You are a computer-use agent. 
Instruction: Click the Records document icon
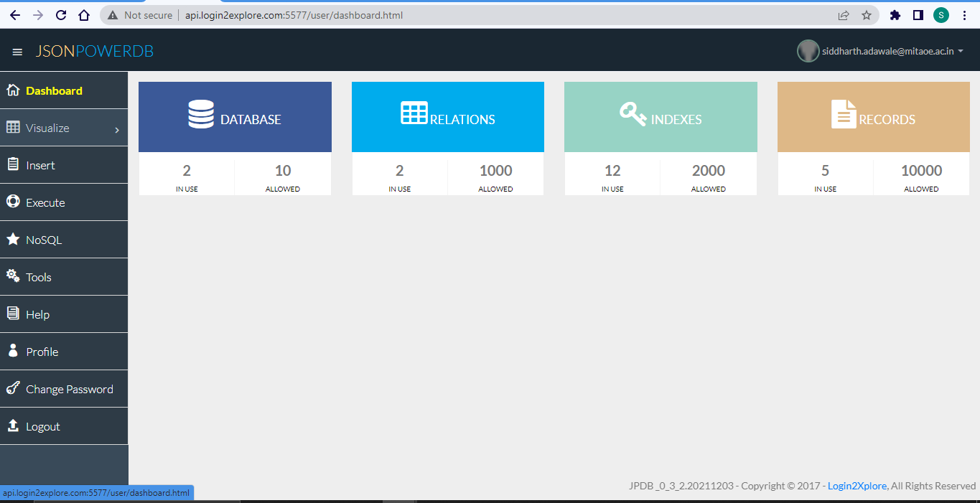point(844,114)
